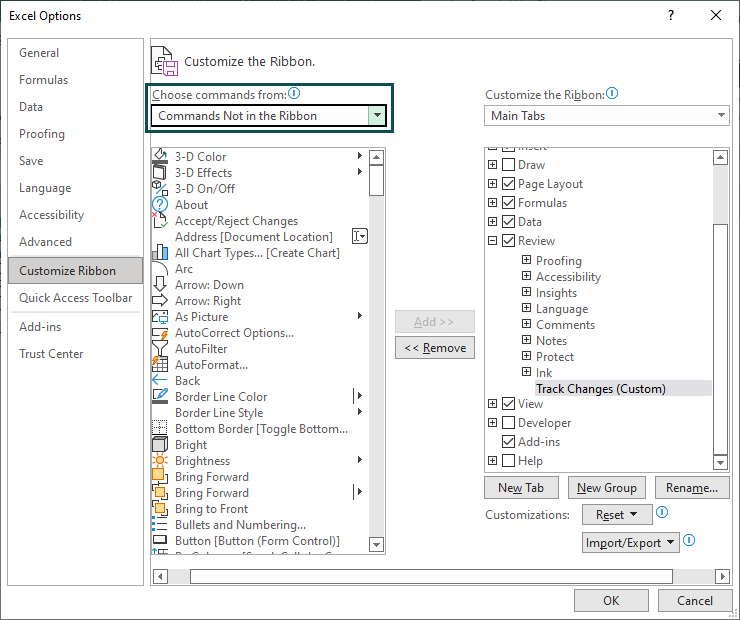Viewport: 740px width, 620px height.
Task: Expand the Comments group
Action: point(526,324)
